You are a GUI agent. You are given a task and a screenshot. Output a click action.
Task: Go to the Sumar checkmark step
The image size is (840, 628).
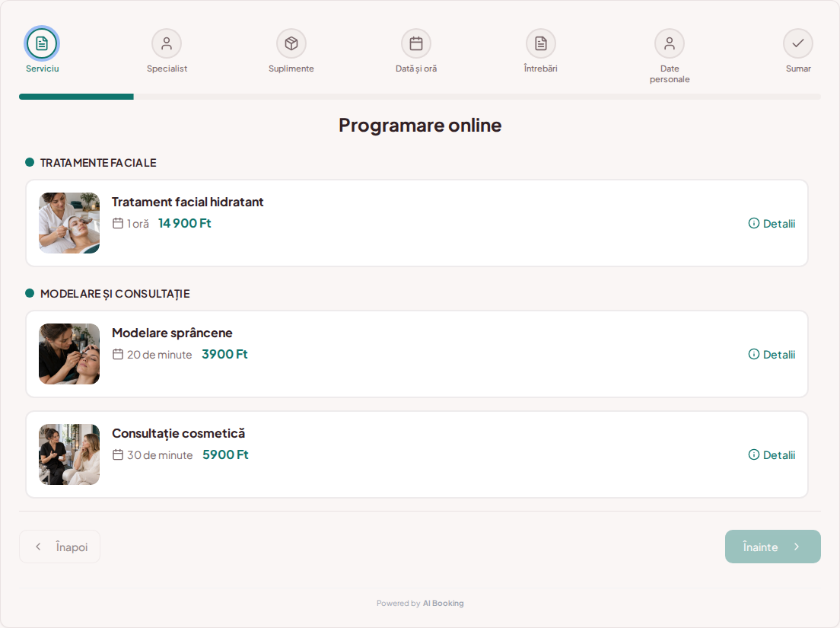[798, 43]
